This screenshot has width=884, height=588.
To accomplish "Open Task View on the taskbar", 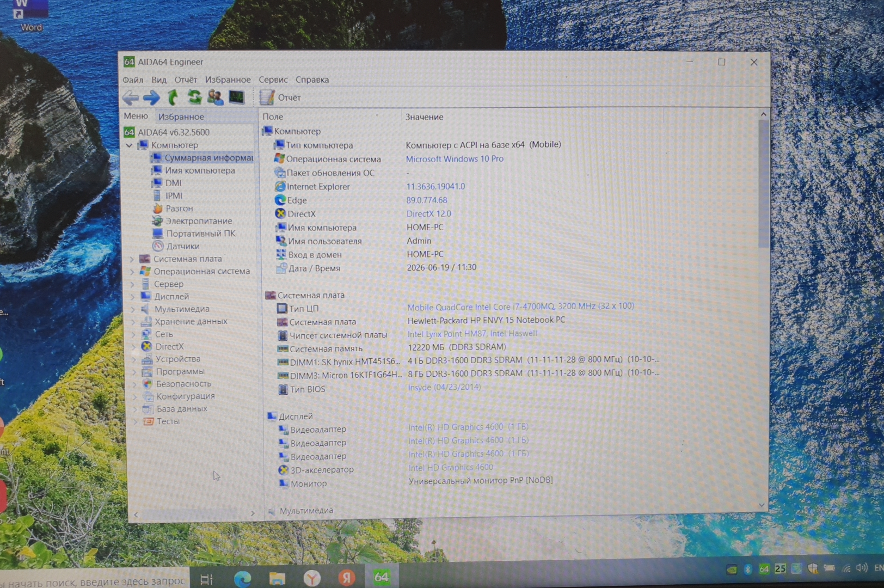I will click(206, 579).
